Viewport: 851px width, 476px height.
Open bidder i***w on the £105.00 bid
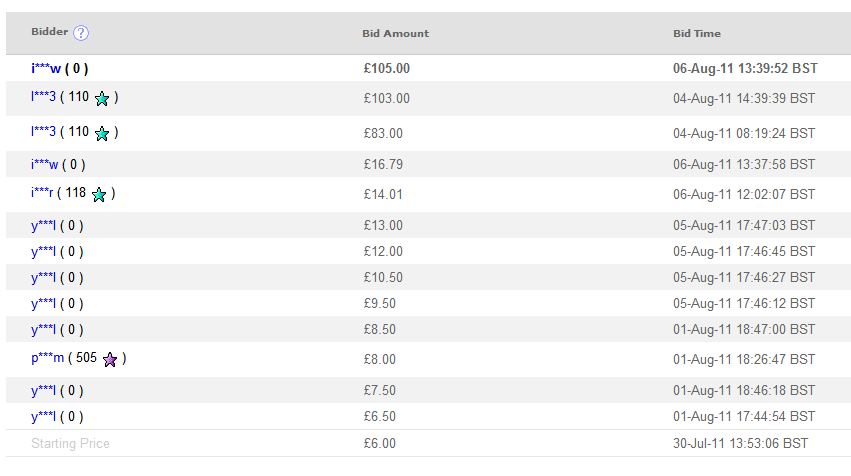pyautogui.click(x=46, y=68)
